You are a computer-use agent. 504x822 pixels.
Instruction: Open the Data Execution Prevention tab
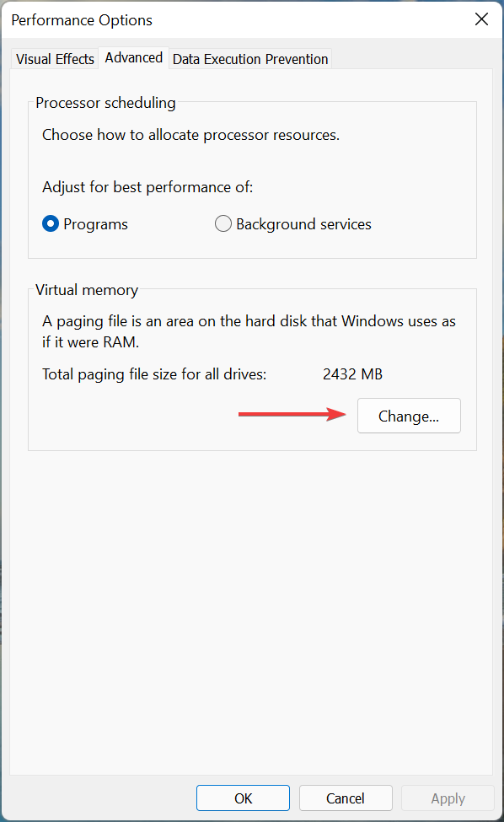pyautogui.click(x=249, y=59)
